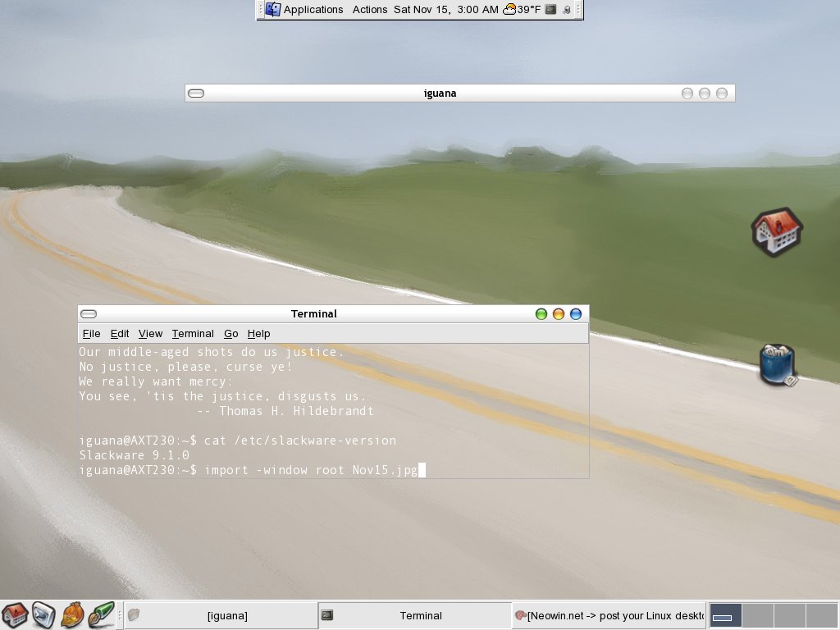Open the Terminal menu in Terminal window
This screenshot has width=840, height=630.
coord(193,334)
